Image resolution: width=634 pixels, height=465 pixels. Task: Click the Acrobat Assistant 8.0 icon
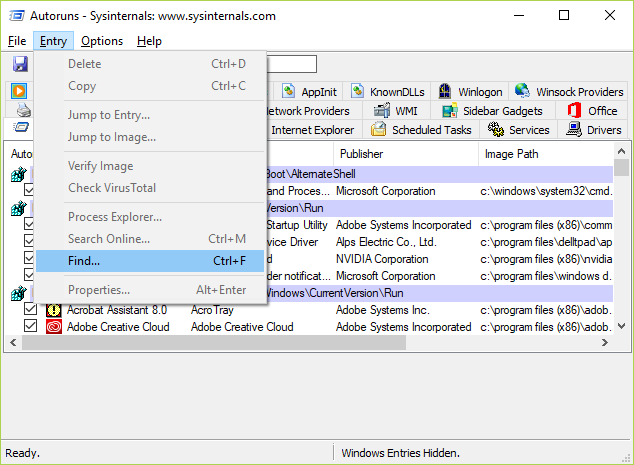pyautogui.click(x=53, y=310)
